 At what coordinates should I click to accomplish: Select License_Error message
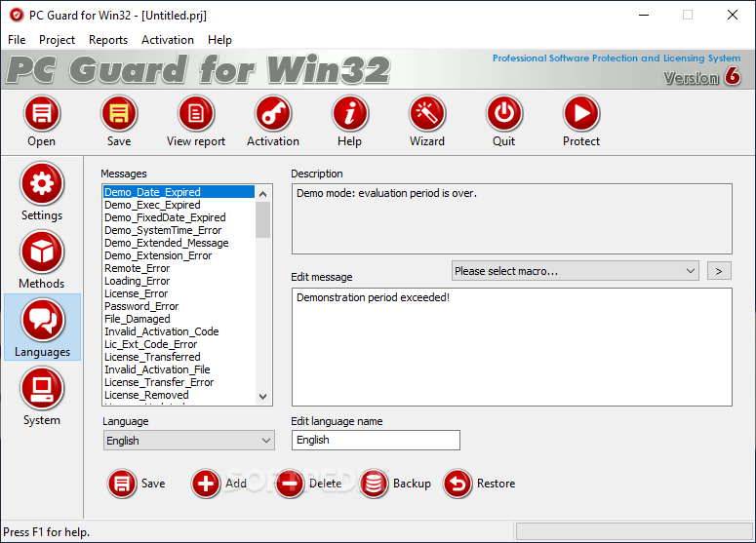coord(179,293)
